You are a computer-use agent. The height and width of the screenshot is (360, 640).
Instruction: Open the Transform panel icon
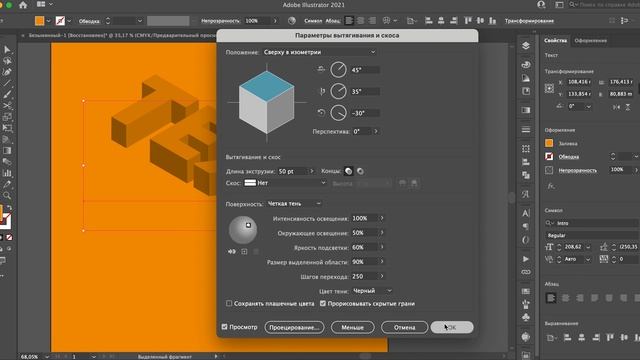point(526,149)
